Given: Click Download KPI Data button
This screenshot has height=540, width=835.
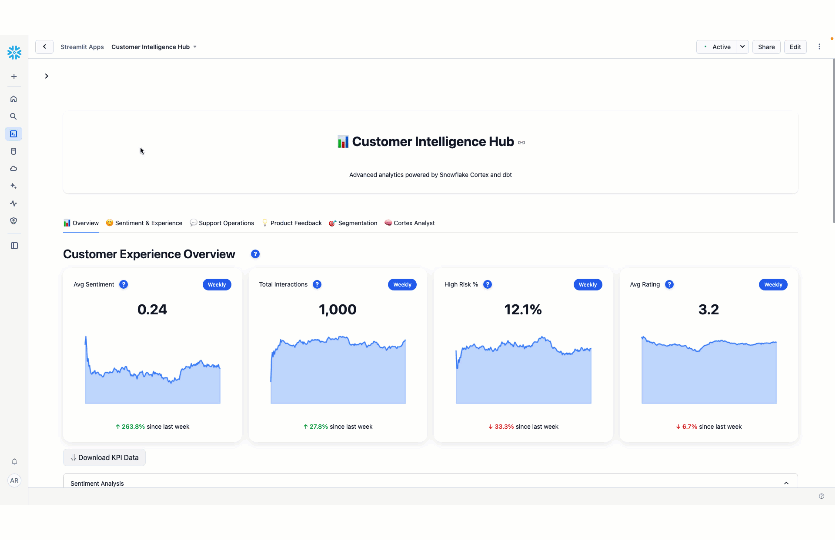Looking at the screenshot, I should [104, 457].
